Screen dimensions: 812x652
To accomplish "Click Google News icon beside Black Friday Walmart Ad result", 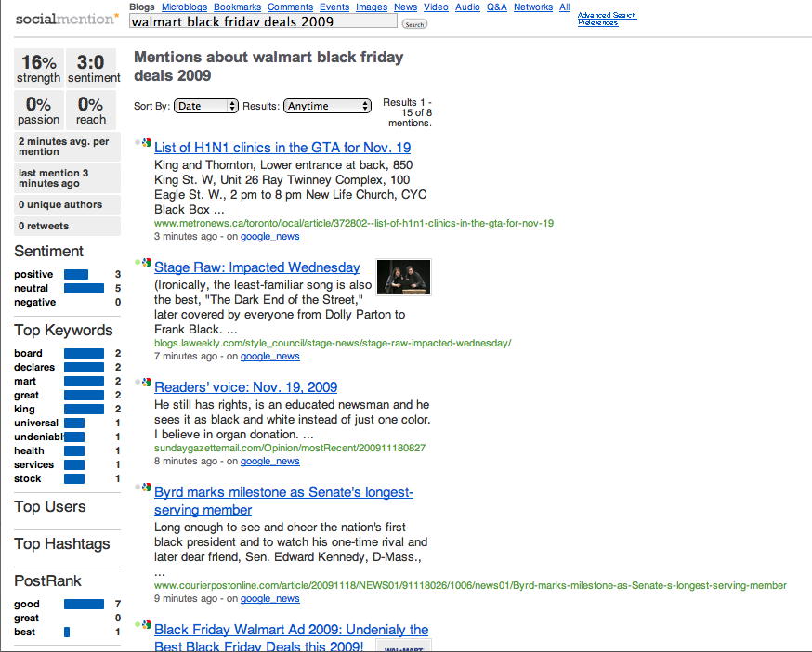I will coord(147,624).
